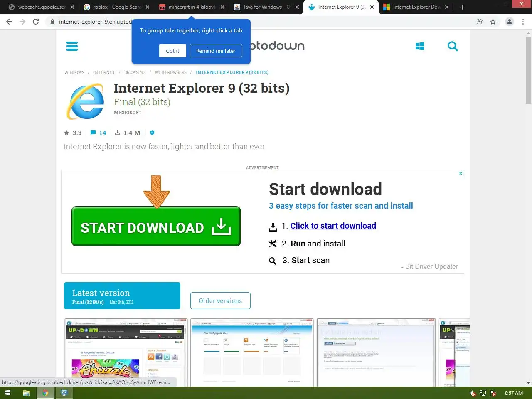Click the volume tray icon

point(473,393)
